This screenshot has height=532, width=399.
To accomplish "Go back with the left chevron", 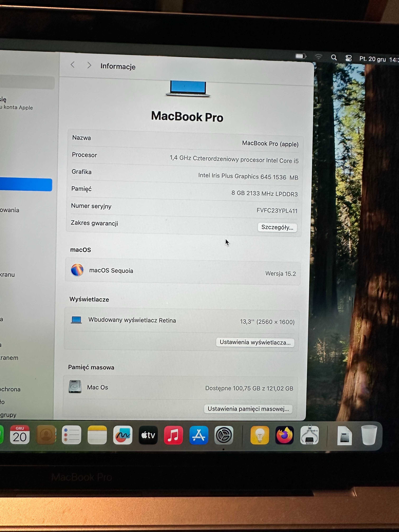I will point(73,65).
